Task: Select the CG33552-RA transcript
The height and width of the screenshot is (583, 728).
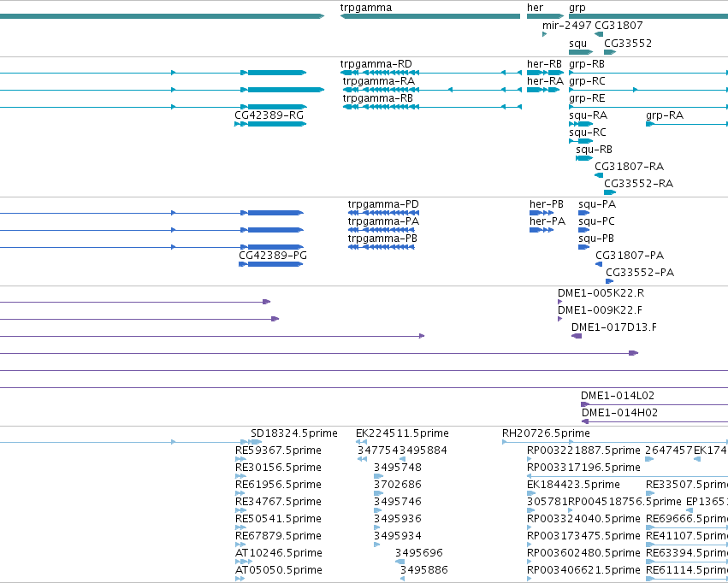Action: [x=610, y=192]
